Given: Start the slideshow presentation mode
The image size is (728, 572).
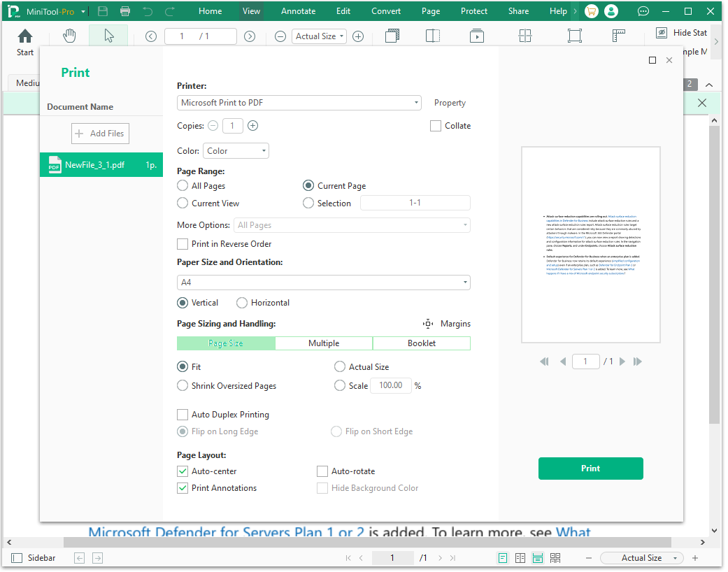Looking at the screenshot, I should (x=476, y=36).
